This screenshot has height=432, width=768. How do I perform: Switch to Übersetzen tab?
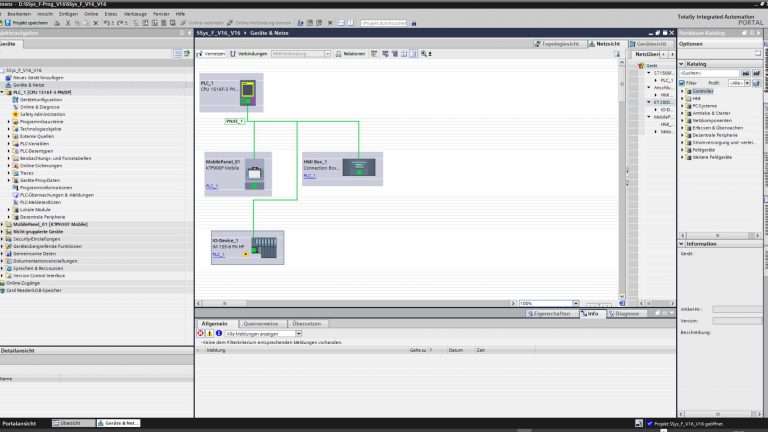307,324
